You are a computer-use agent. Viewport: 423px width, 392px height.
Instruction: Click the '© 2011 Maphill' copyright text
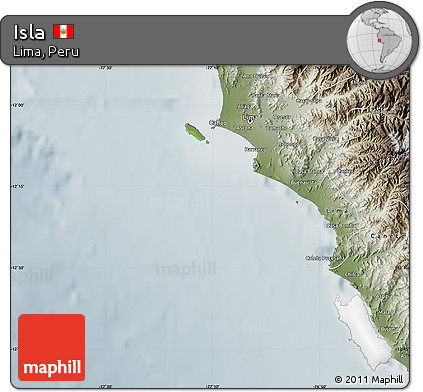pos(369,379)
